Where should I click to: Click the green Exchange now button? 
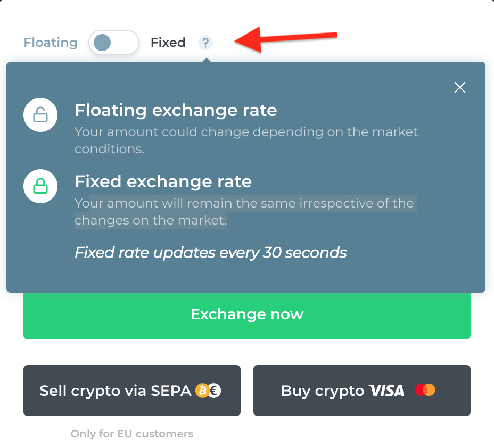click(247, 316)
